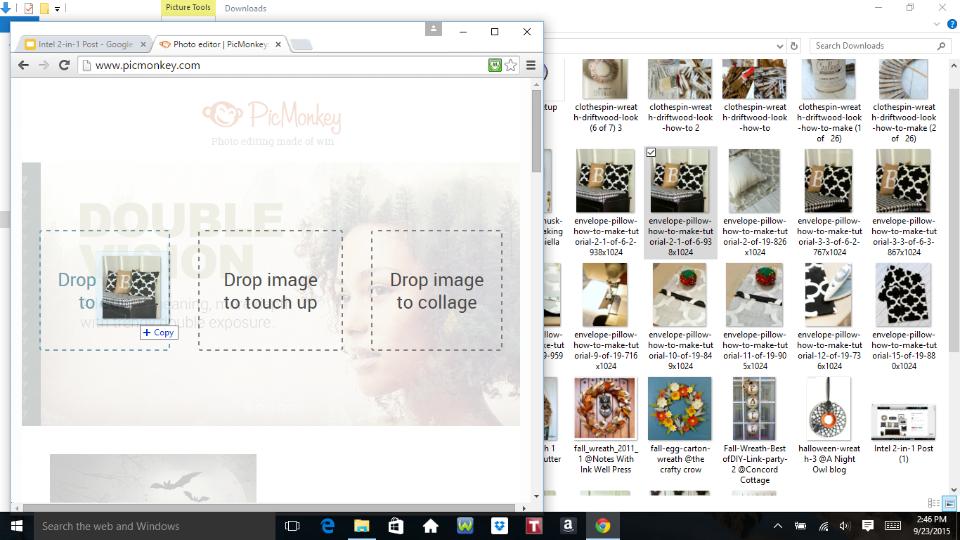Open Explorer help question mark icon
Viewport: 960px width, 540px height.
pyautogui.click(x=952, y=24)
